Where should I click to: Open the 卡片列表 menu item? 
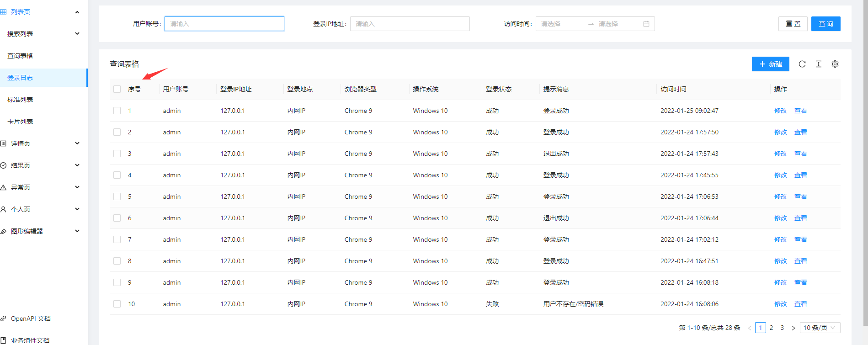43,122
